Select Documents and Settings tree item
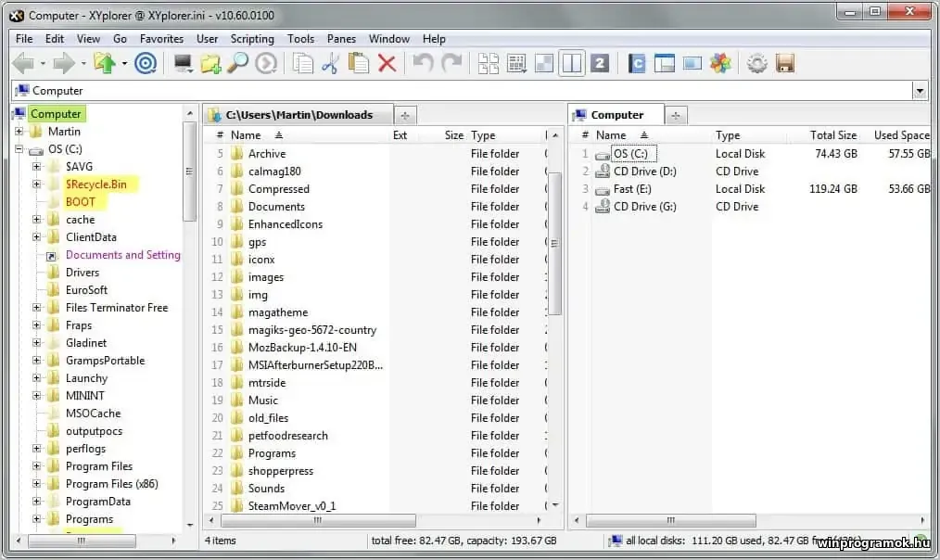Viewport: 940px width, 560px height. 123,255
